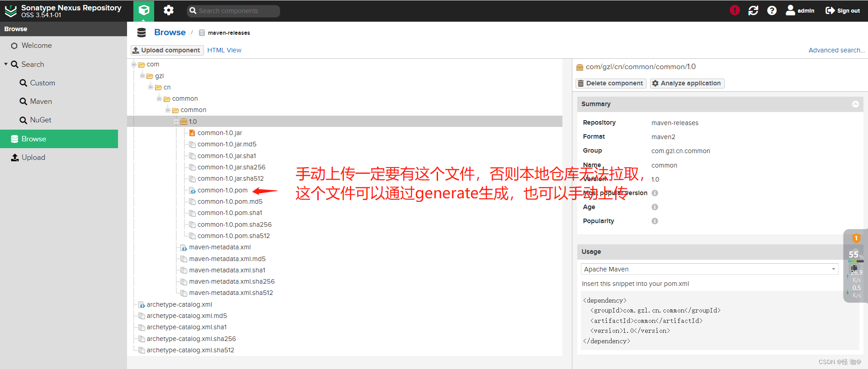Open the admin user account
The image size is (868, 369).
coord(800,10)
